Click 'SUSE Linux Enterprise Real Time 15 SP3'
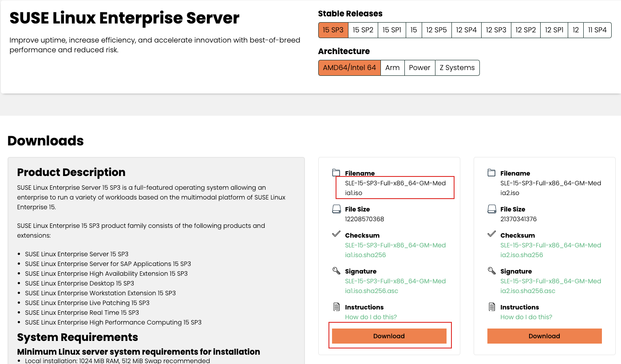The image size is (621, 364). point(82,313)
